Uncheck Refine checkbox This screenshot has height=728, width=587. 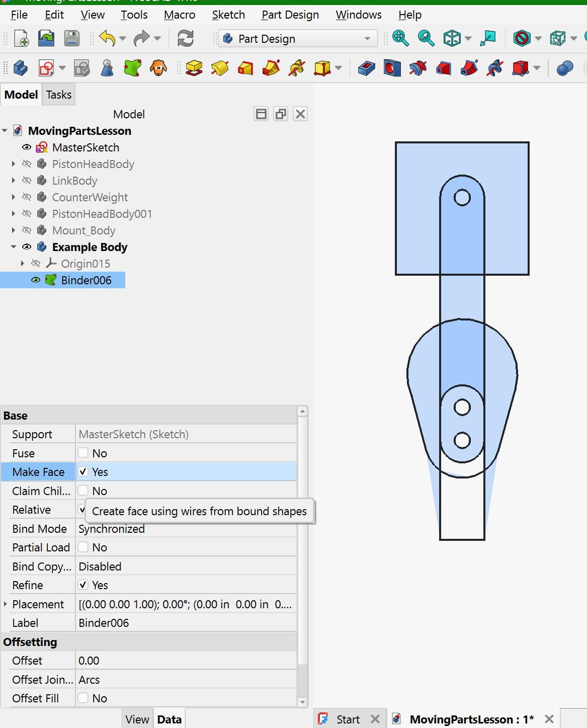[x=83, y=585]
